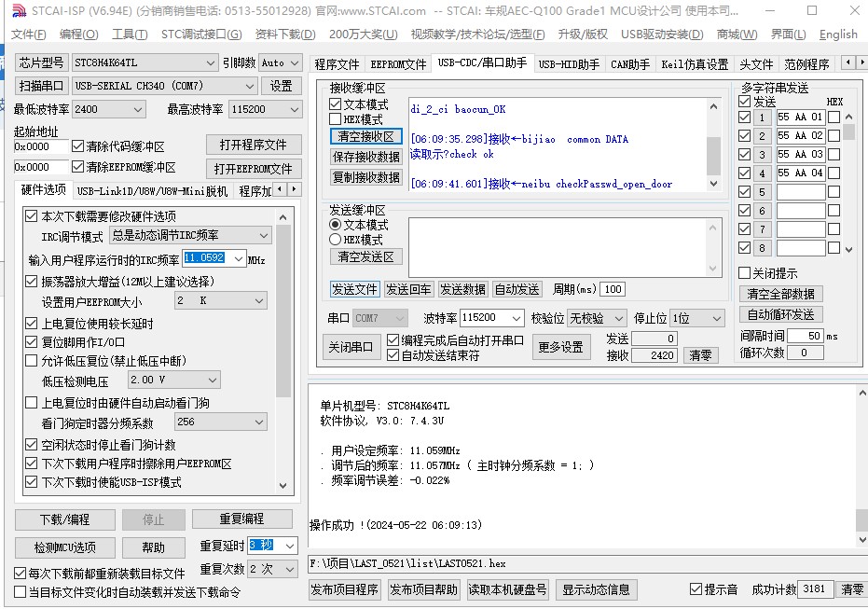
Task: Open the CAN助手 tab
Action: click(x=630, y=64)
